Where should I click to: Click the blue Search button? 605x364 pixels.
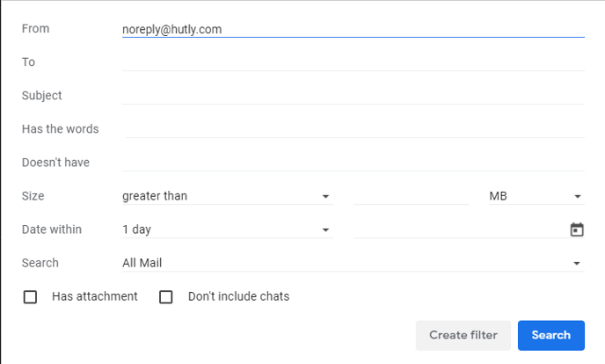551,335
